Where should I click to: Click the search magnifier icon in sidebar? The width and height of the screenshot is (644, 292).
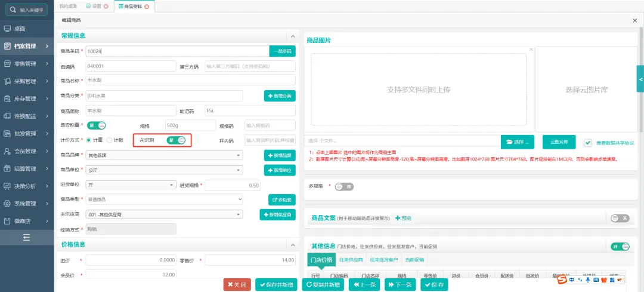click(13, 10)
